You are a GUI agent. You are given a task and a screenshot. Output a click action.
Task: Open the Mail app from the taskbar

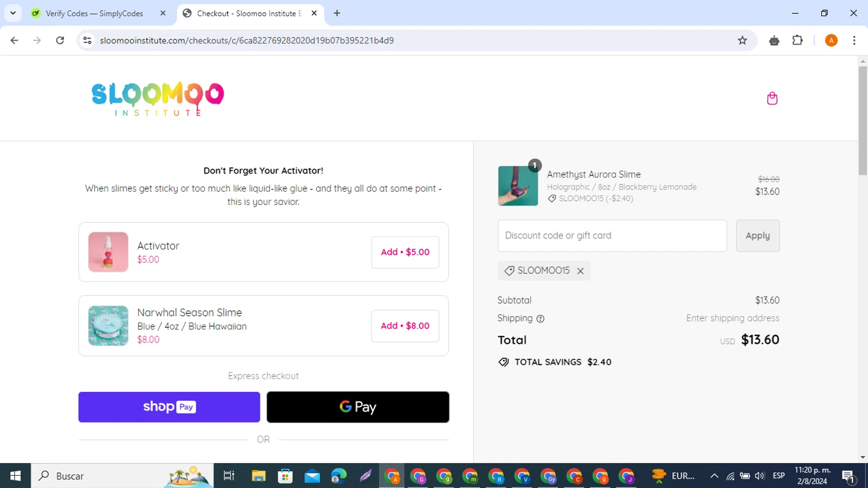coord(312,476)
